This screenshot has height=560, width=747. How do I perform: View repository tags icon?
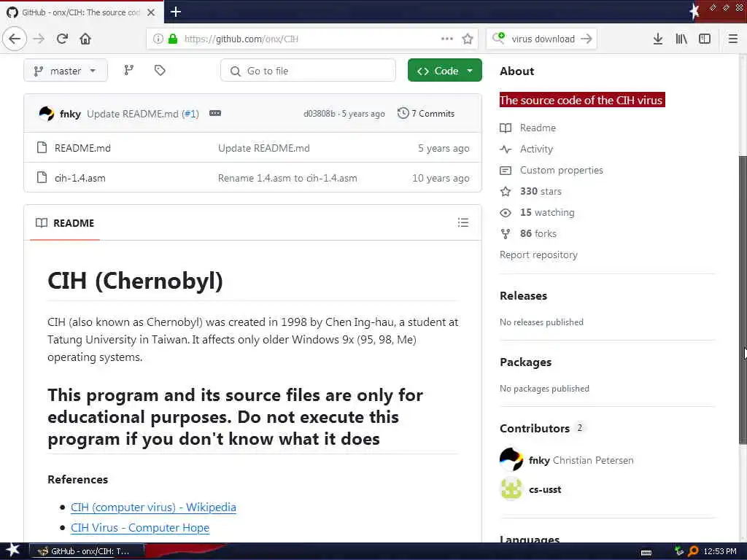(160, 71)
